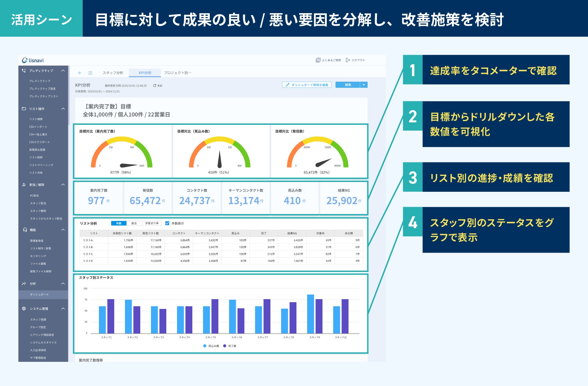Open the CSVインポート sidebar link

click(38, 127)
